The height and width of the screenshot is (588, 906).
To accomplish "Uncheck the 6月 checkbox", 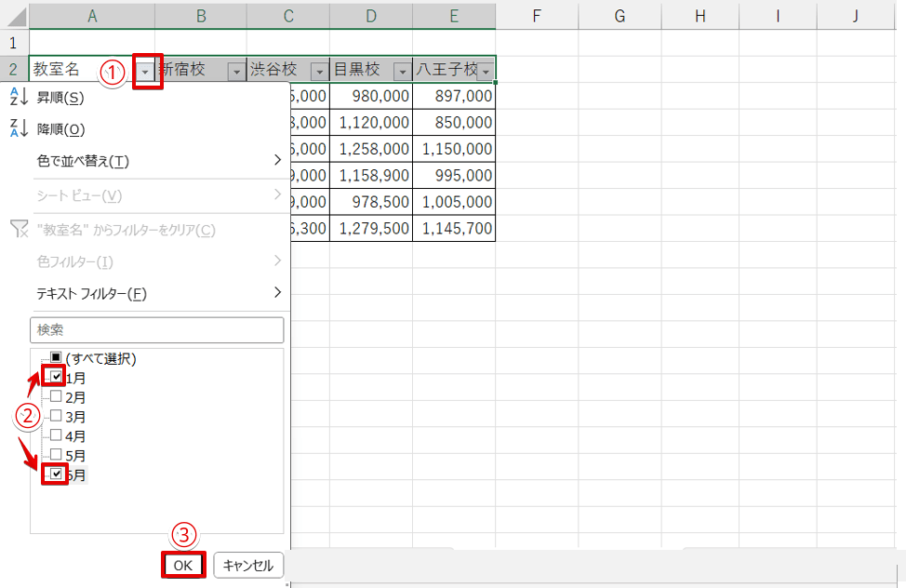I will click(56, 474).
